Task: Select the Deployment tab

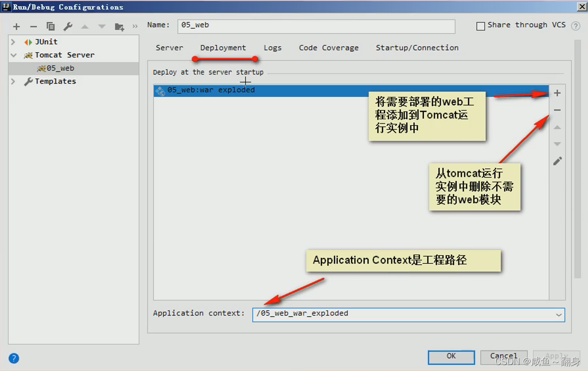Action: pos(223,48)
